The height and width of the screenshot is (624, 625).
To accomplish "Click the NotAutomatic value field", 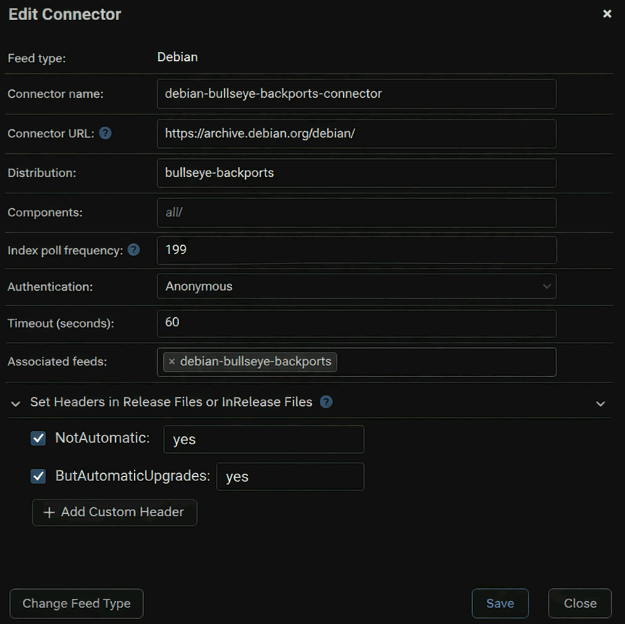I will point(264,439).
